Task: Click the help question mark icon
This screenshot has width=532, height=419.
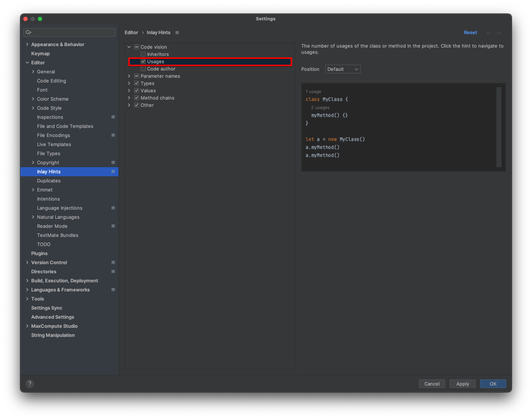Action: click(30, 384)
